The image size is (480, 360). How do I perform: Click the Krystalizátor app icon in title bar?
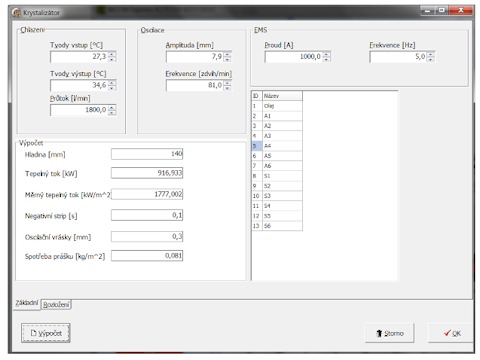click(x=16, y=13)
